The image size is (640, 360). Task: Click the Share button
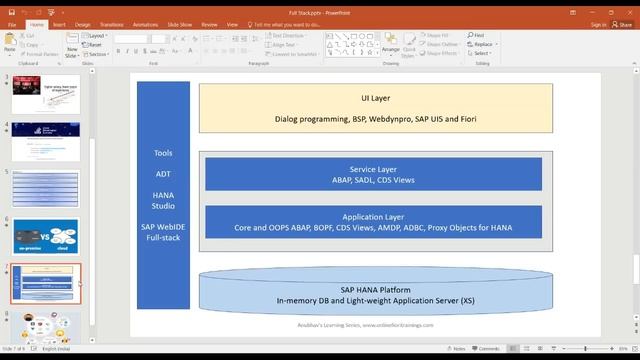(x=622, y=25)
